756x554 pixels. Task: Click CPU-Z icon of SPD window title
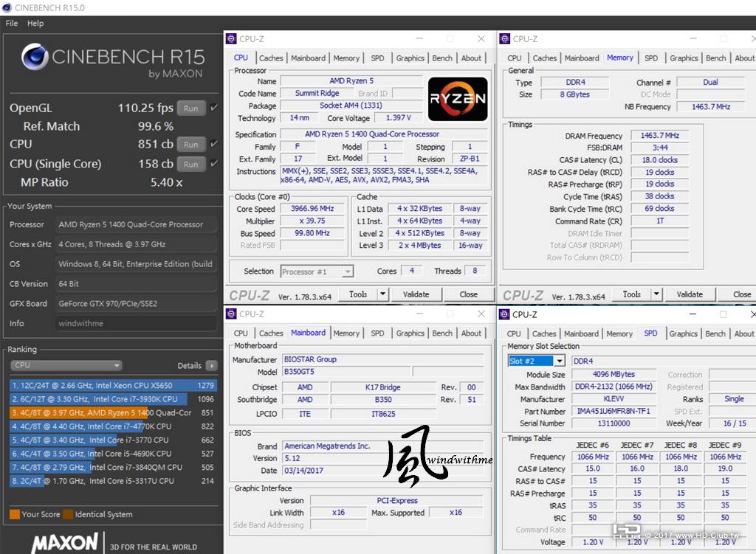coord(504,314)
